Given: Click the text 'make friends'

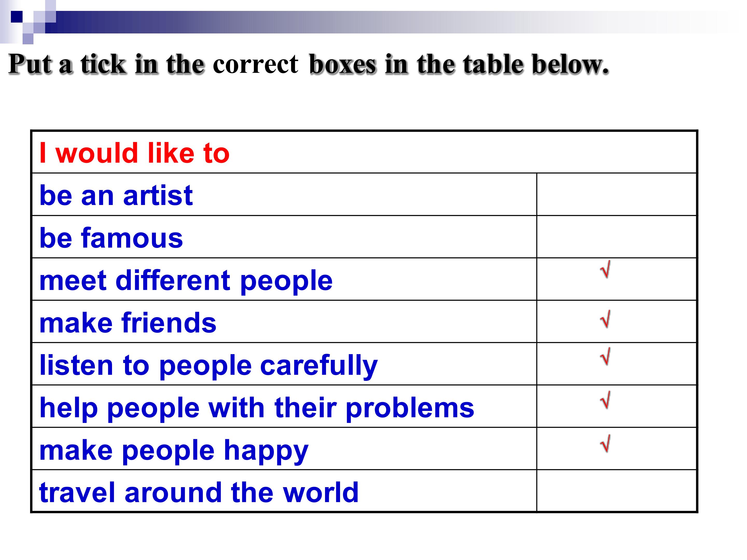Looking at the screenshot, I should click(128, 322).
